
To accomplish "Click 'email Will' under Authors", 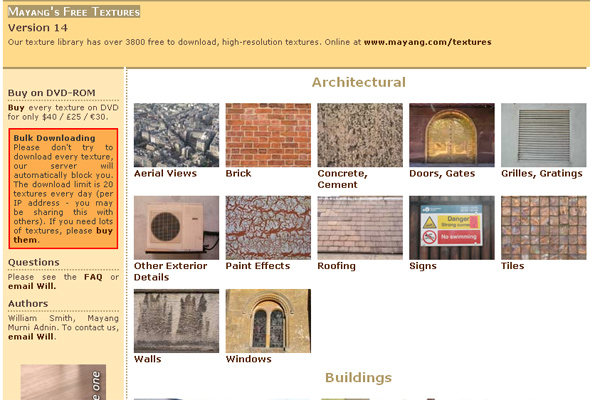I will [32, 337].
